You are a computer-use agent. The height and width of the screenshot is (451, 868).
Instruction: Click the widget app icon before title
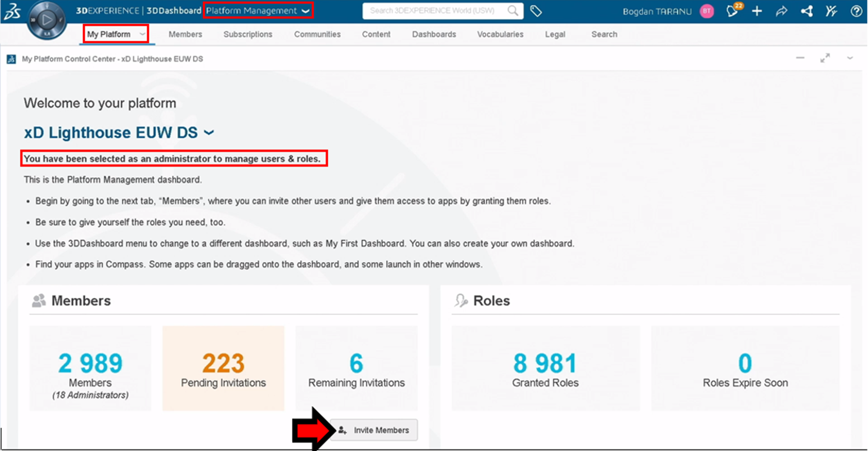(11, 59)
